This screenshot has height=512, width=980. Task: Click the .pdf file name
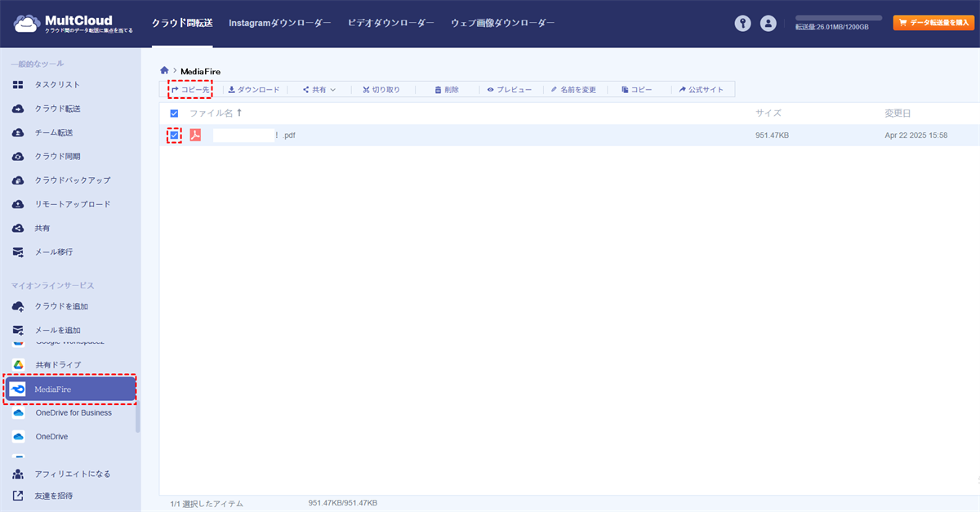click(x=254, y=136)
